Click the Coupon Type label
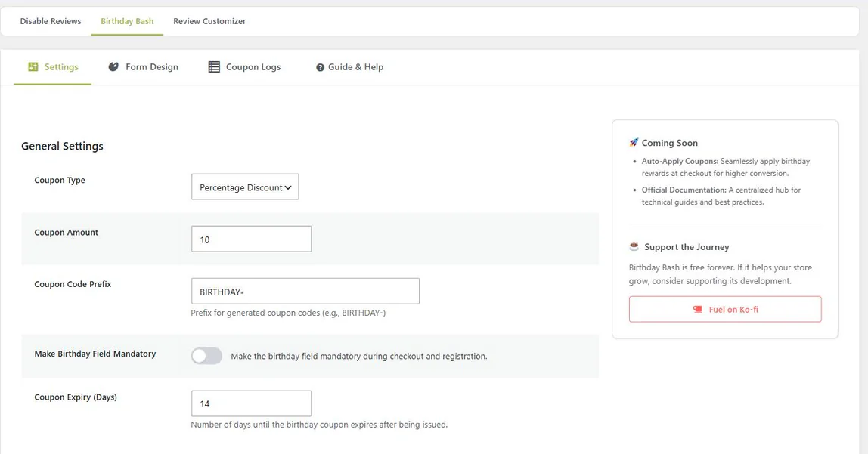The height and width of the screenshot is (454, 868). (x=60, y=181)
